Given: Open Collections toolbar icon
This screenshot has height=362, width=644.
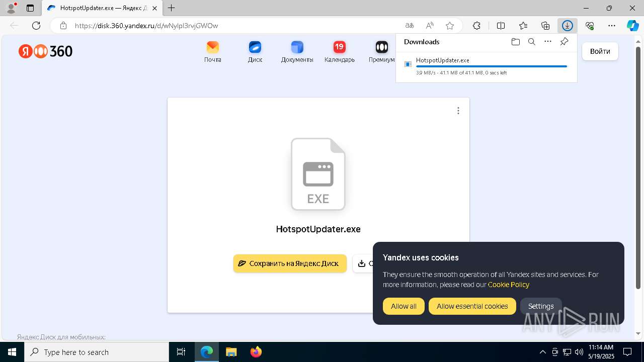Looking at the screenshot, I should (545, 26).
